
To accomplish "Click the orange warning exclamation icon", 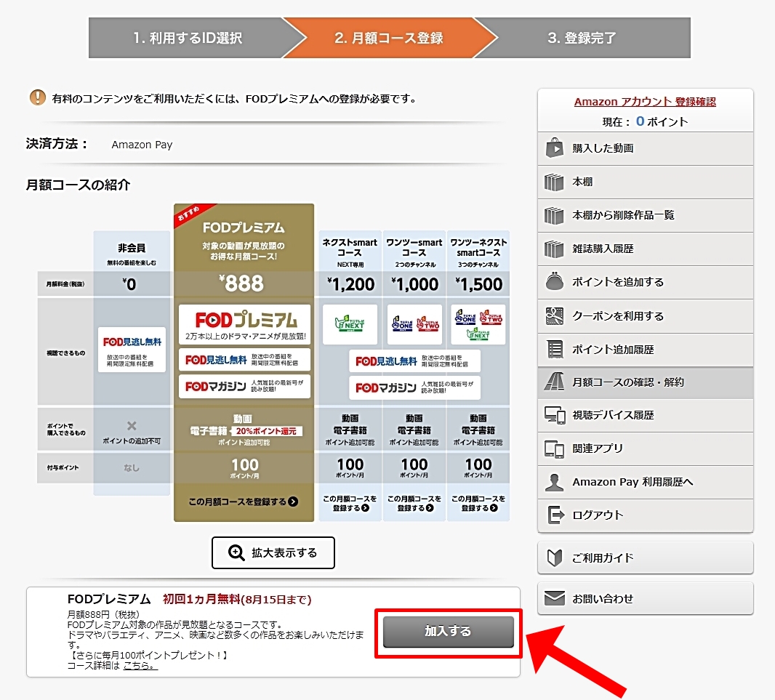I will 38,97.
